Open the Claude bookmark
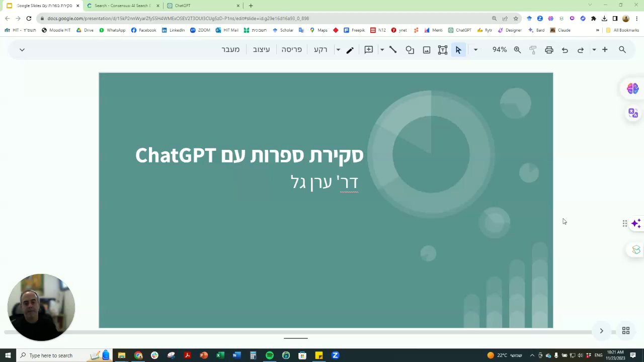Viewport: 644px width, 362px height. [560, 30]
